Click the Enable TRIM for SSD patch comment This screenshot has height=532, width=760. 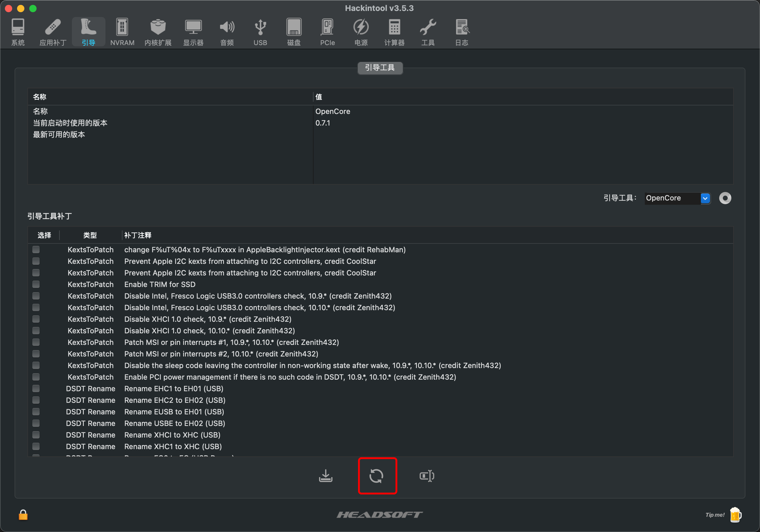pyautogui.click(x=160, y=284)
